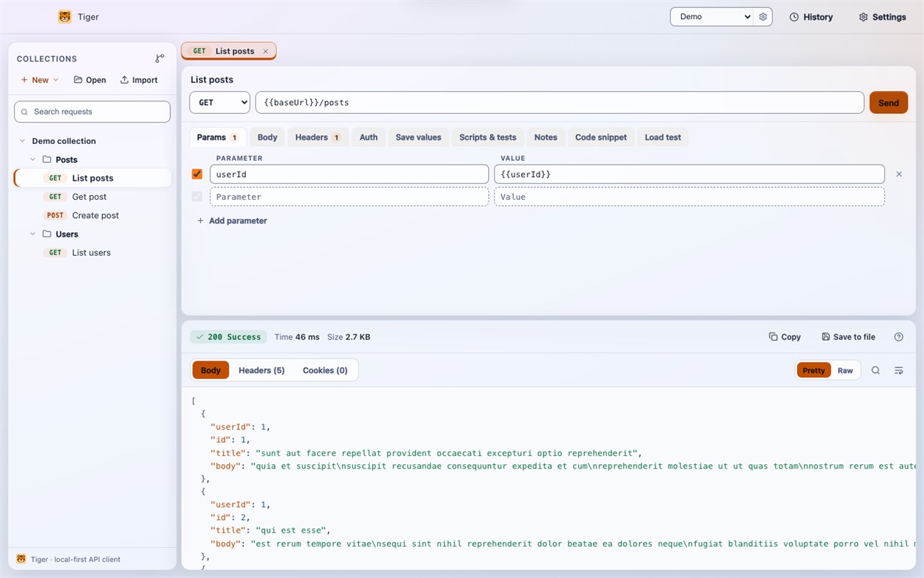Click the 200 Success status badge
This screenshot has height=578, width=924.
click(228, 337)
